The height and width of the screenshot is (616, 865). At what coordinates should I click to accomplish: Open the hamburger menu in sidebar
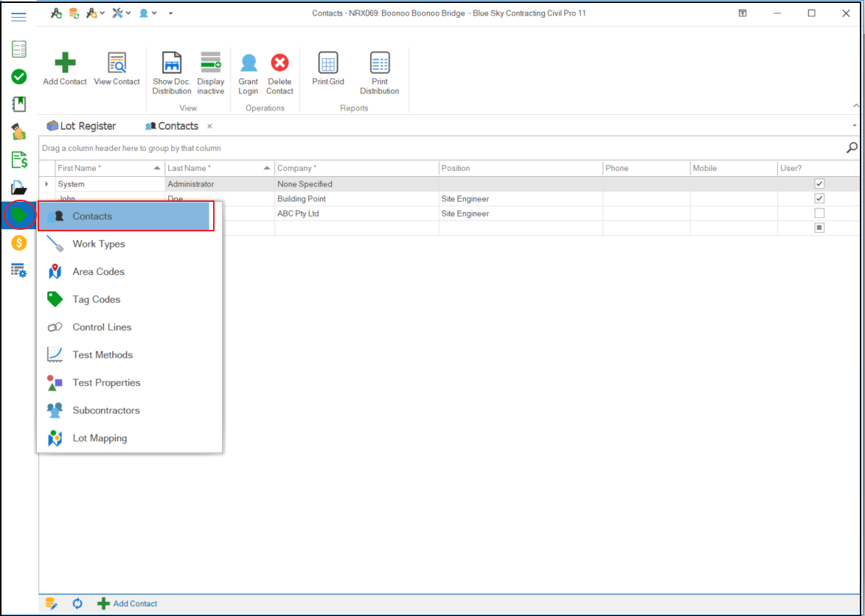click(19, 17)
